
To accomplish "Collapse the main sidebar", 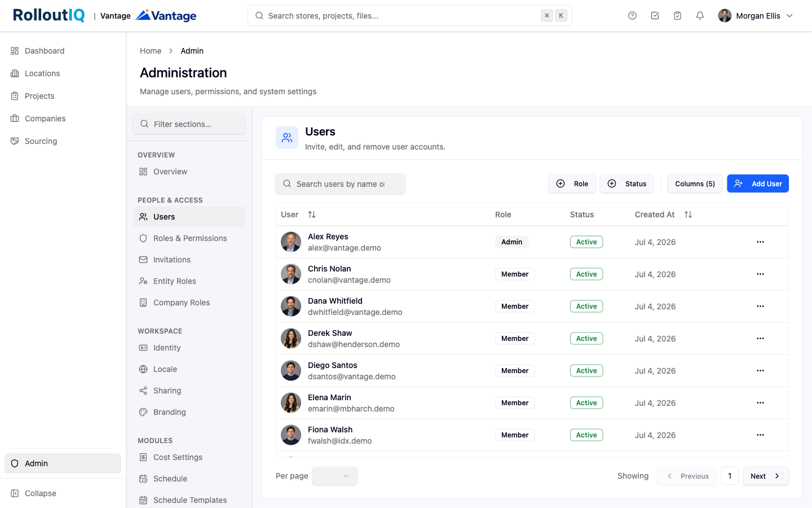I will 63,493.
